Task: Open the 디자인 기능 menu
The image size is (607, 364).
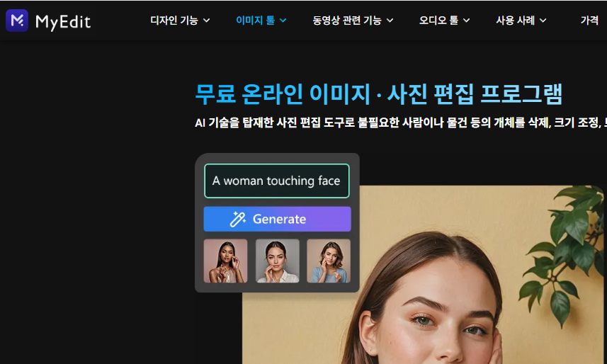Action: click(174, 20)
